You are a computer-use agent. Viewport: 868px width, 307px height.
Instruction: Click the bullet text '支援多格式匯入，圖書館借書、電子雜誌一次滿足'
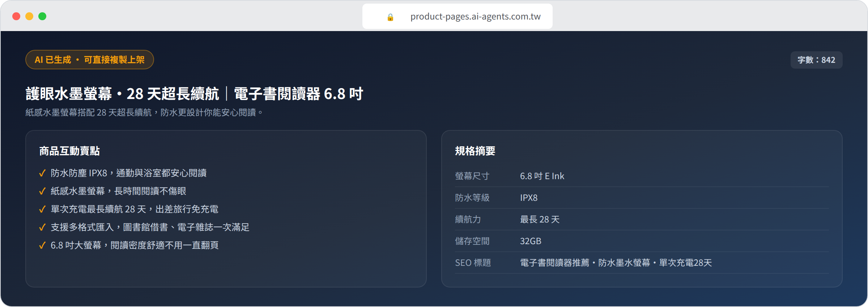tap(150, 228)
